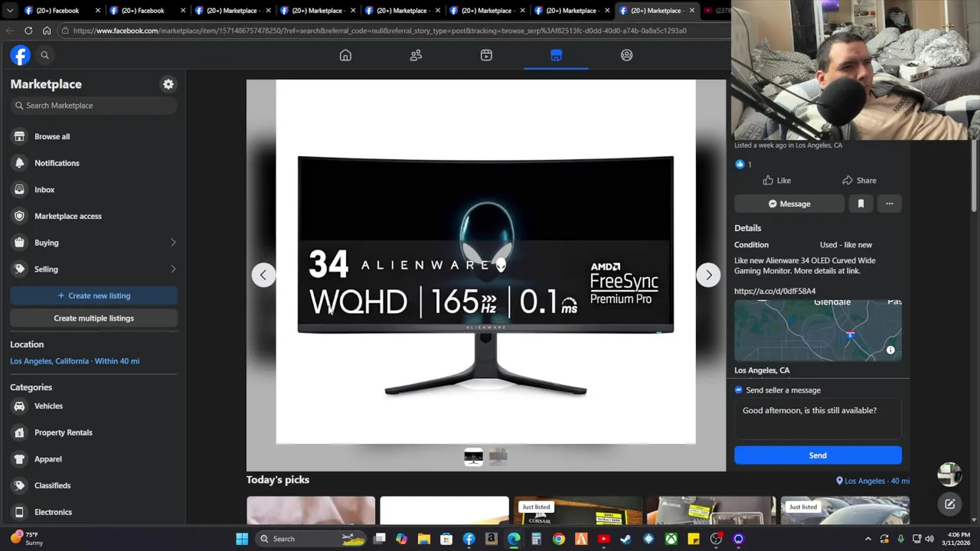Open Amazon app from the taskbar
980x551 pixels.
492,539
